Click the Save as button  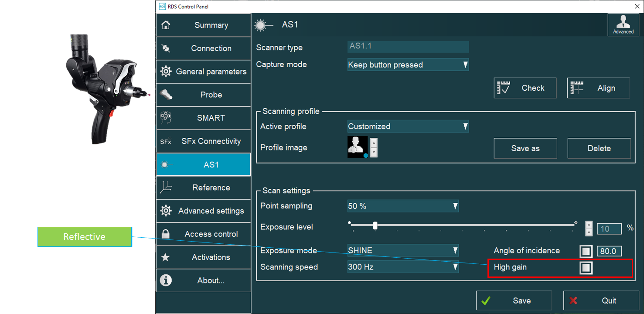point(525,148)
